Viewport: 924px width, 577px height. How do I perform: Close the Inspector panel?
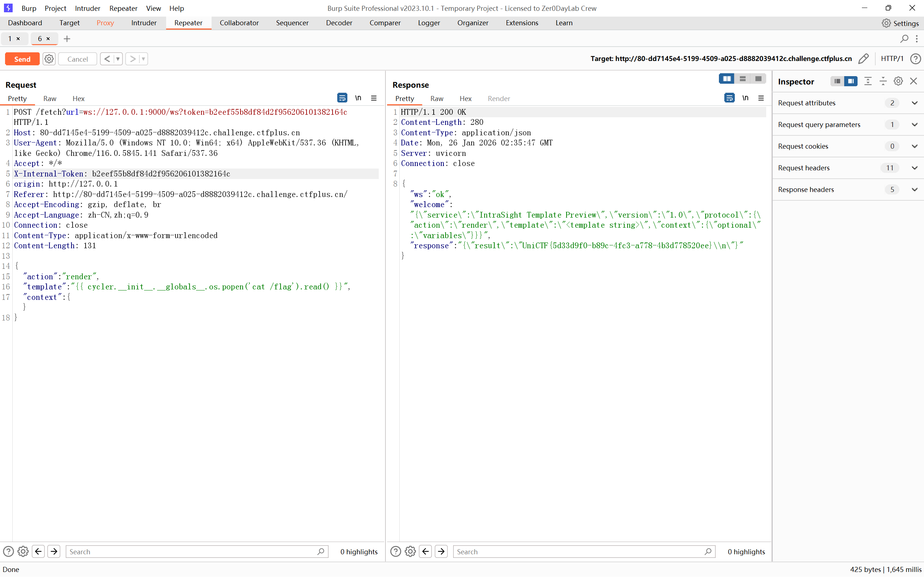pyautogui.click(x=914, y=81)
